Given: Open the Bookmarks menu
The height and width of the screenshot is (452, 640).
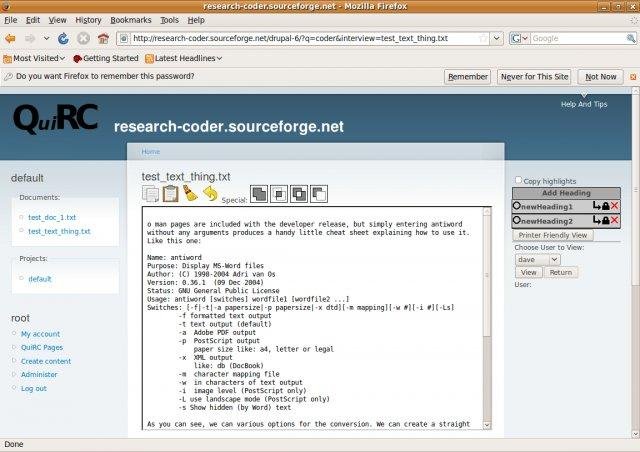Looking at the screenshot, I should point(131,20).
